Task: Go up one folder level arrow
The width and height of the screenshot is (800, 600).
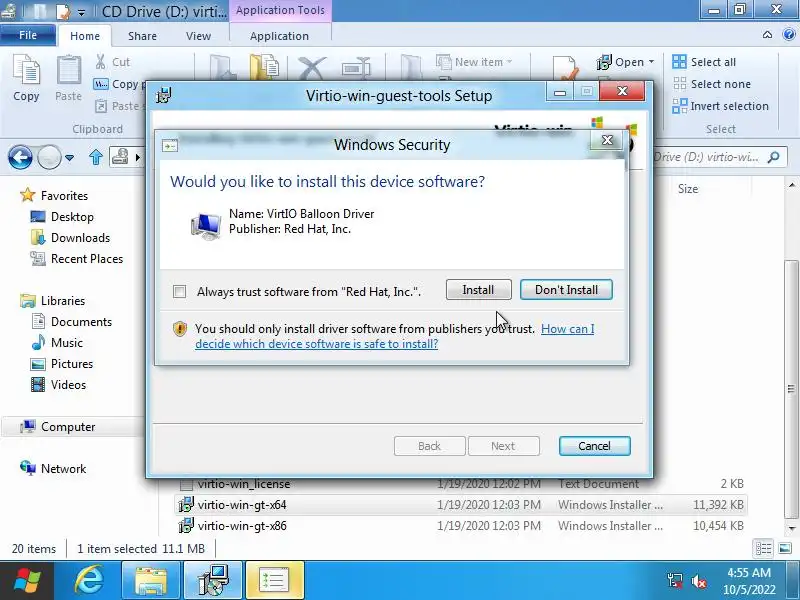Action: click(96, 157)
